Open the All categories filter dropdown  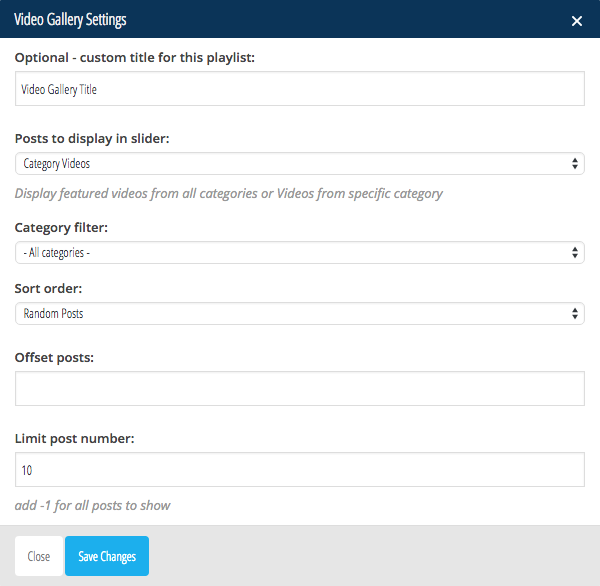[x=300, y=252]
